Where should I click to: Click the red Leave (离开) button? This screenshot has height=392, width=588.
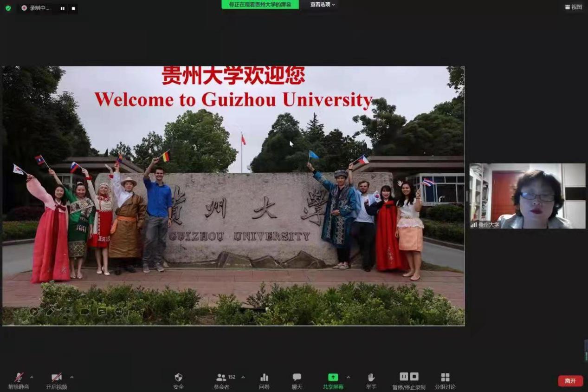(x=570, y=381)
